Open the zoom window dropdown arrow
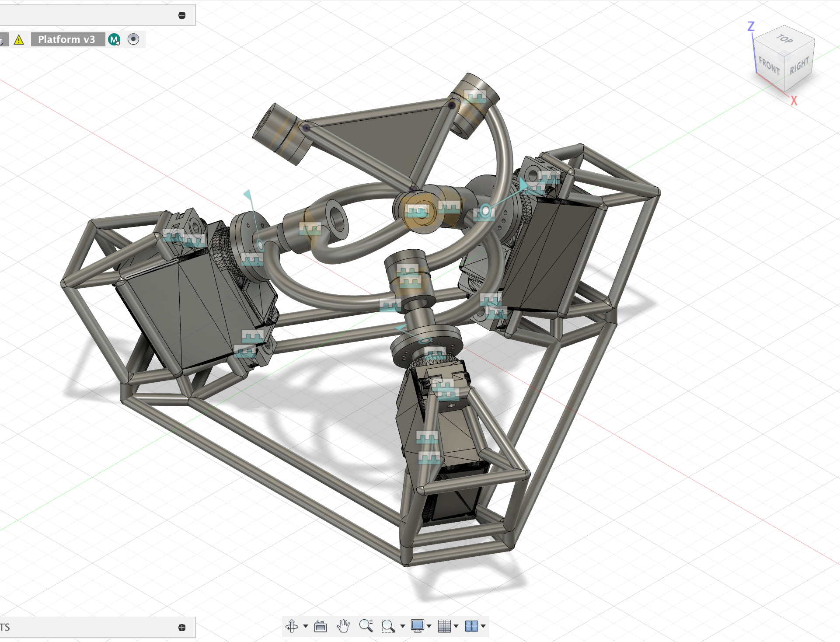840x642 pixels. (403, 626)
